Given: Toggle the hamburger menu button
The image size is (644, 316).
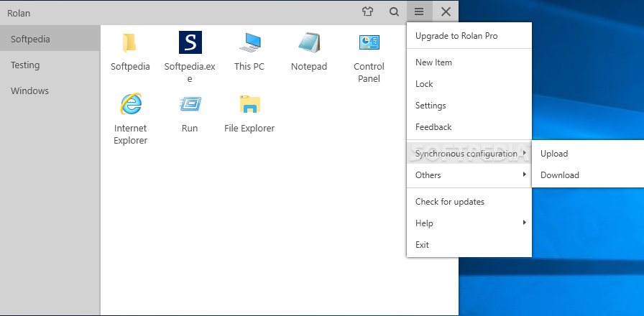Looking at the screenshot, I should click(x=419, y=12).
